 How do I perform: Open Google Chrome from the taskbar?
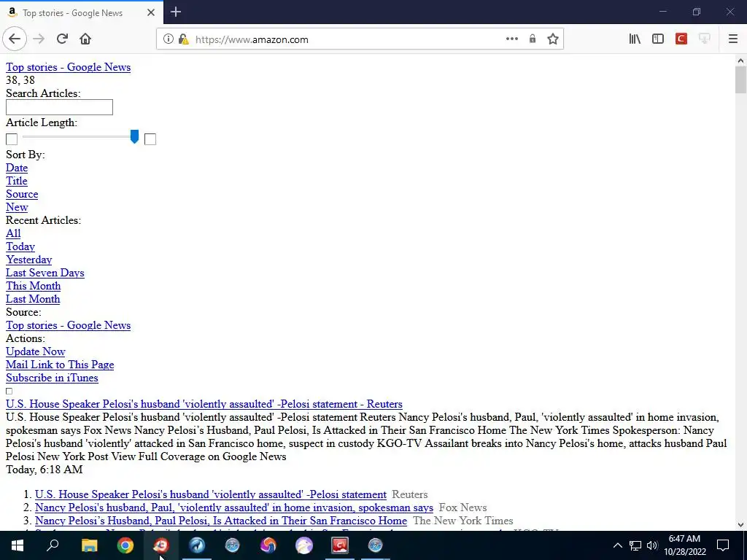point(125,545)
